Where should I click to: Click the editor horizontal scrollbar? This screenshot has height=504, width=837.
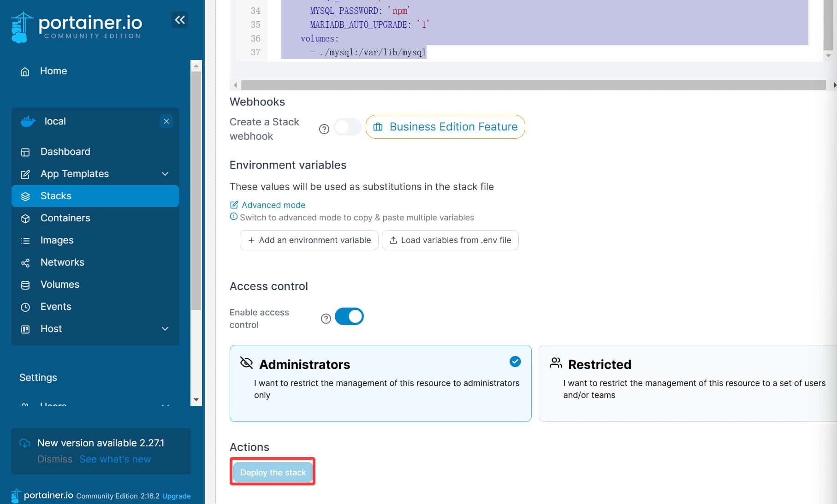coord(533,85)
